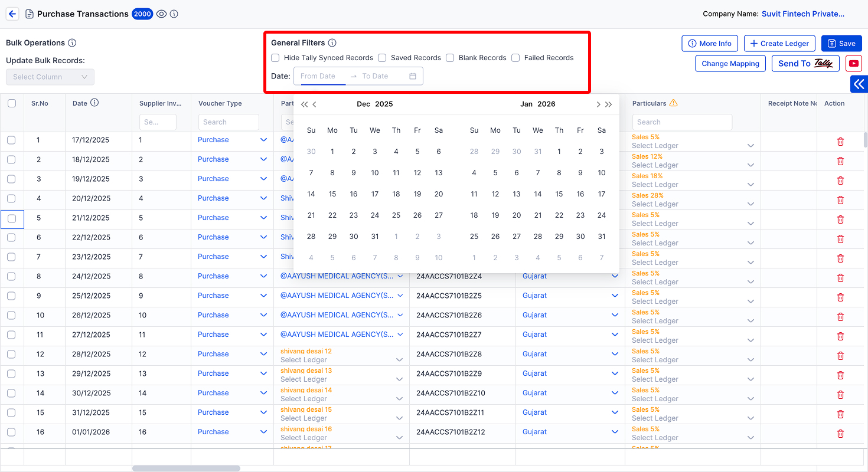Click the Change Mapping button
The width and height of the screenshot is (868, 472).
click(x=730, y=64)
